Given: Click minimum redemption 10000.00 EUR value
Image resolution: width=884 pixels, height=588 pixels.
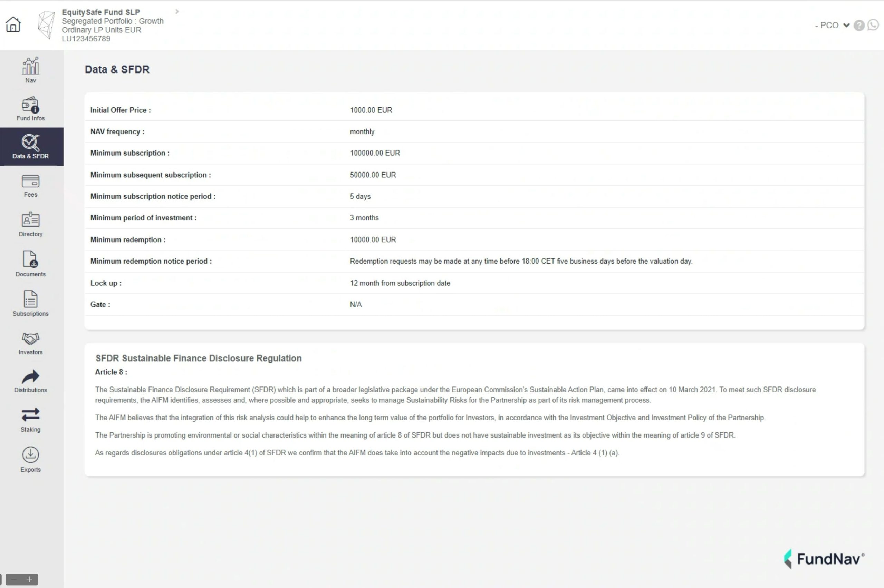Looking at the screenshot, I should pyautogui.click(x=373, y=239).
